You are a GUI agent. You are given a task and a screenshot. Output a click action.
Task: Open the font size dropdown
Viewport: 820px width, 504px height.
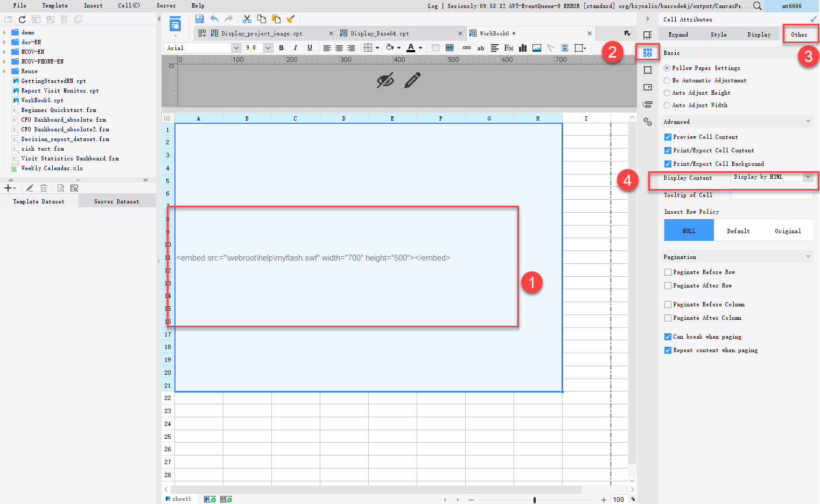click(x=268, y=47)
